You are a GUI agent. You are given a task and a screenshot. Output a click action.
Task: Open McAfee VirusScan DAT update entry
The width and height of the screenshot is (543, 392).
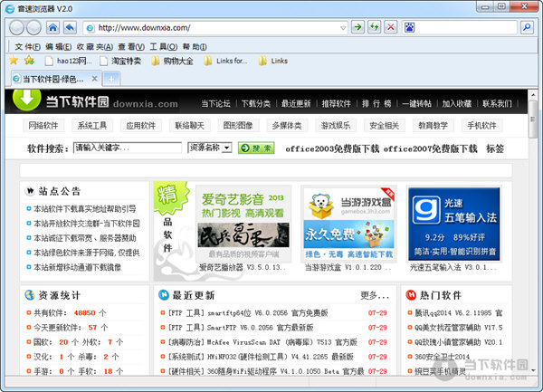point(262,342)
